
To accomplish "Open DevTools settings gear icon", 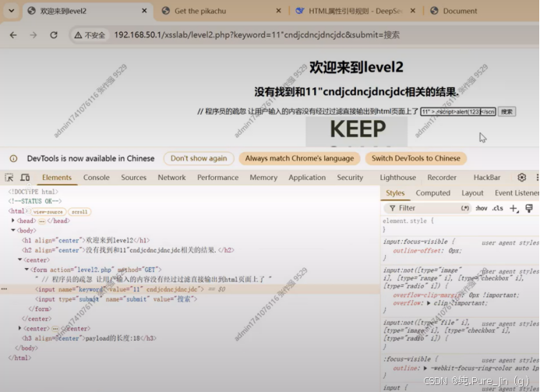I will (x=522, y=178).
